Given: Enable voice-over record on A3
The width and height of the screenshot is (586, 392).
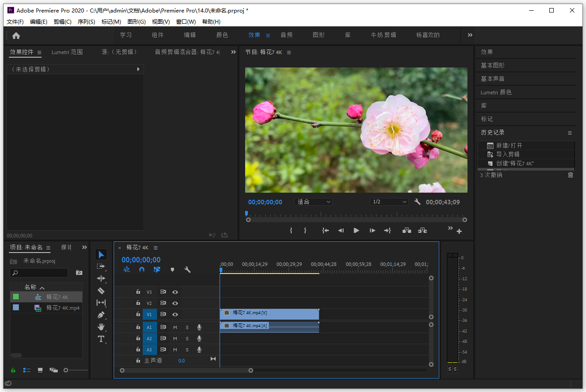Looking at the screenshot, I should (x=199, y=350).
